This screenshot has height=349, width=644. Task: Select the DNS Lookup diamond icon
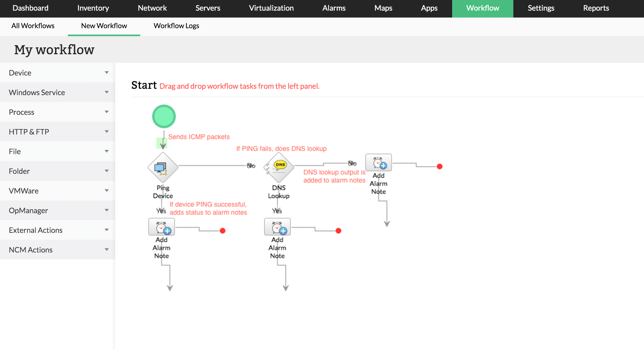pyautogui.click(x=279, y=167)
